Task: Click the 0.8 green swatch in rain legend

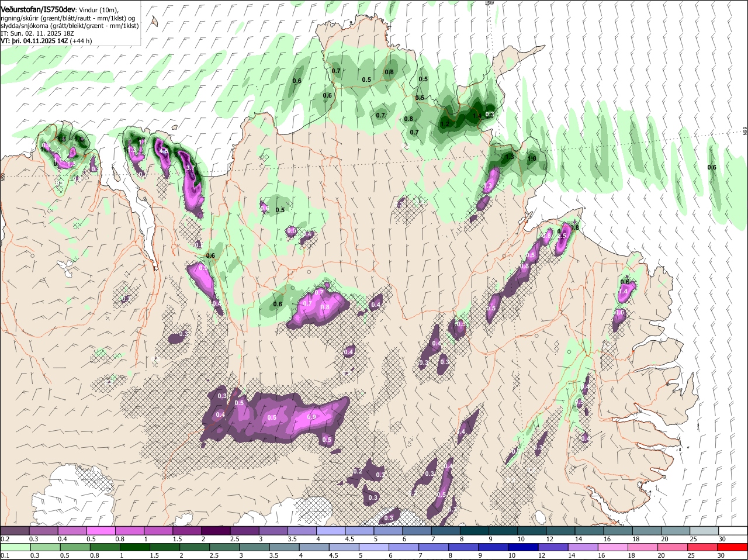Action: (105, 547)
